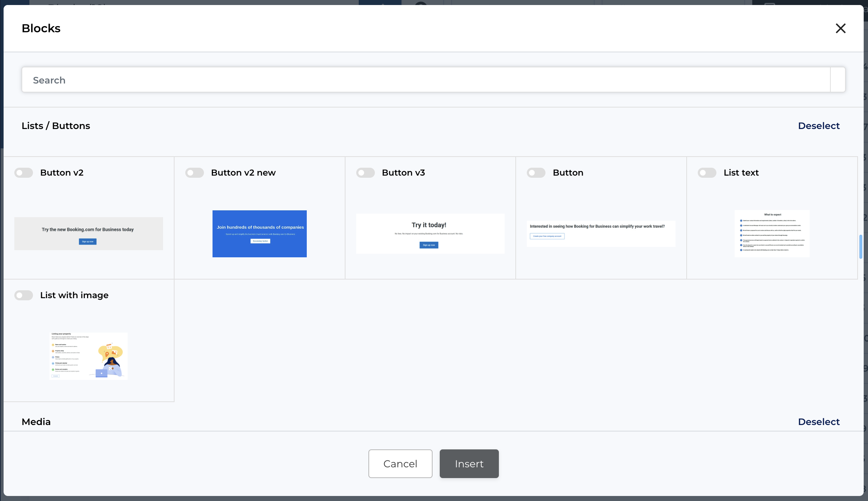Open the List text preview thumbnail
Viewport: 868px width, 501px height.
(x=772, y=234)
